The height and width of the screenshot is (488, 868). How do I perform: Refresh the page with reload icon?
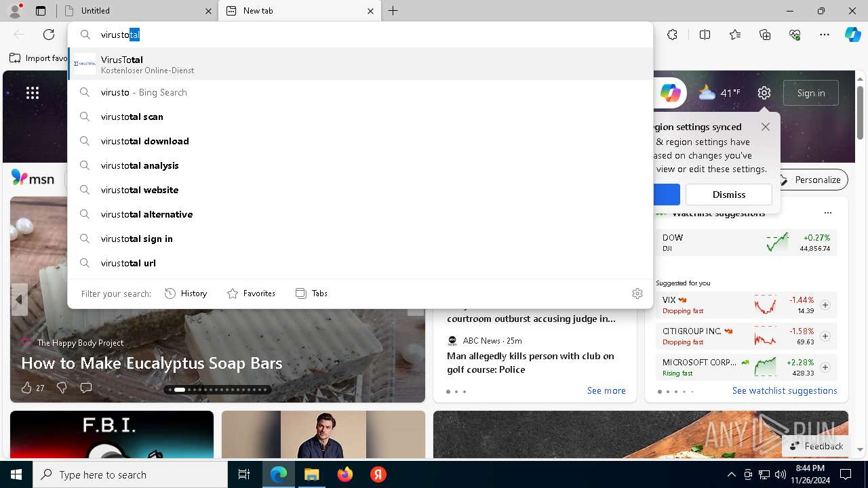click(x=49, y=35)
